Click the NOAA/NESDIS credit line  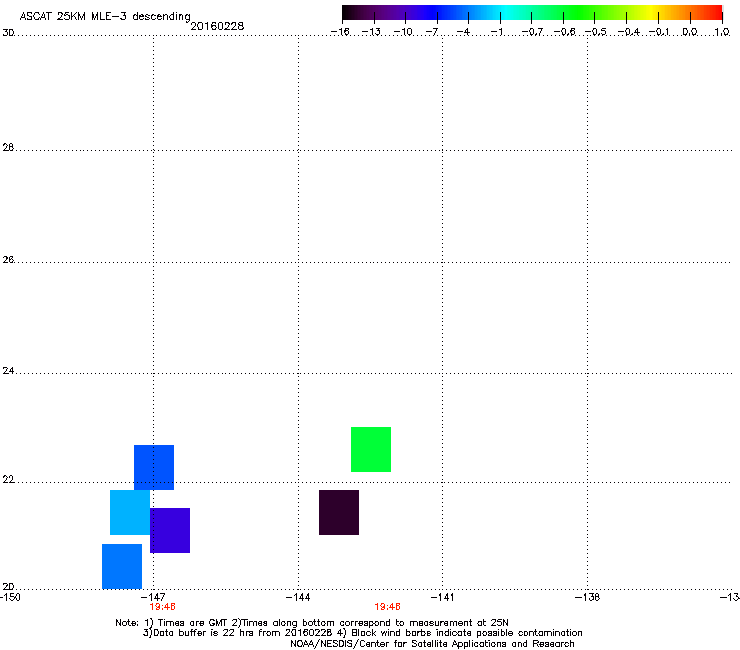(432, 644)
